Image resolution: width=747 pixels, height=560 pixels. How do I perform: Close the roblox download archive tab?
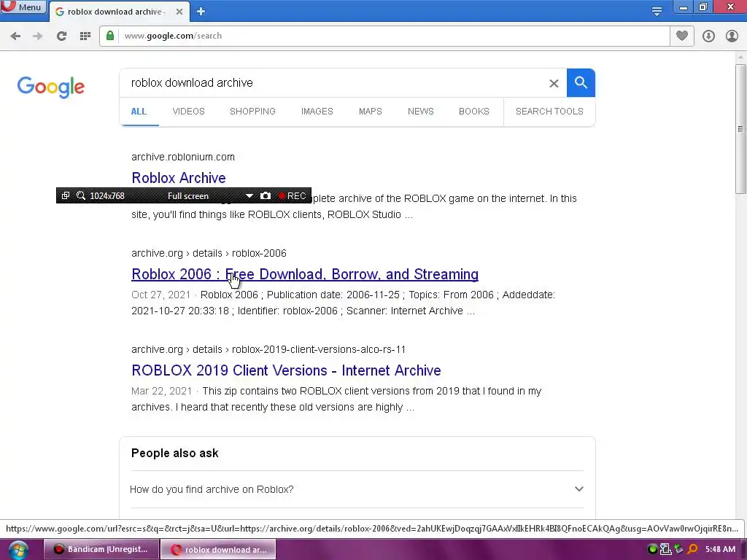(x=179, y=12)
